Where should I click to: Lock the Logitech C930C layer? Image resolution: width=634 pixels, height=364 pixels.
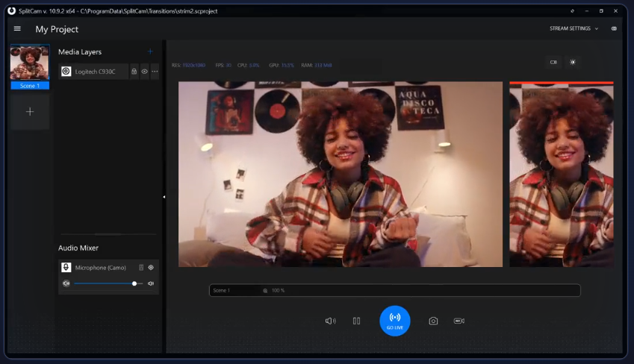point(134,72)
